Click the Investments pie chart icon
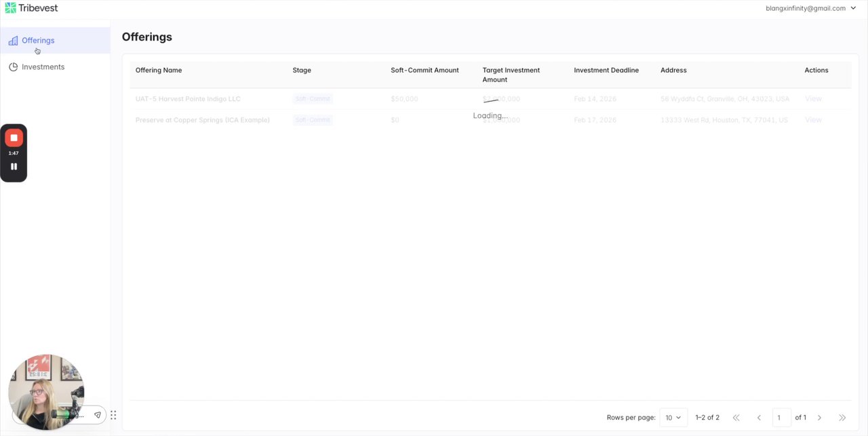Image resolution: width=868 pixels, height=436 pixels. 13,67
